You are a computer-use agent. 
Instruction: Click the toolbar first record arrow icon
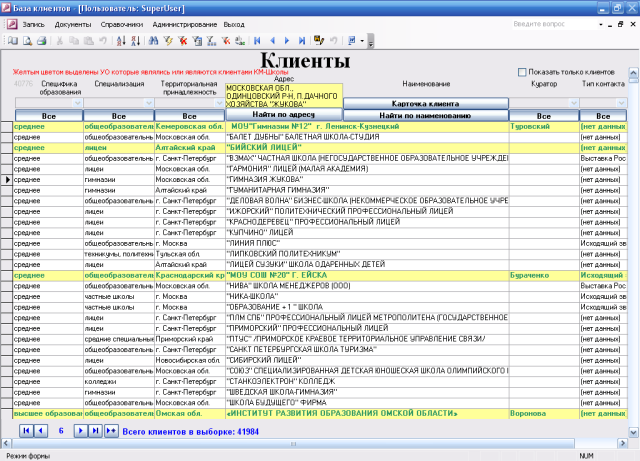click(257, 40)
